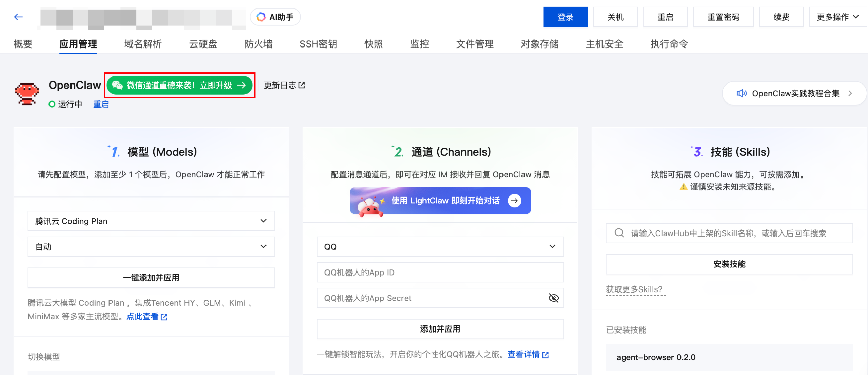Click the search magnifier in skills box
The height and width of the screenshot is (375, 868).
coord(619,233)
